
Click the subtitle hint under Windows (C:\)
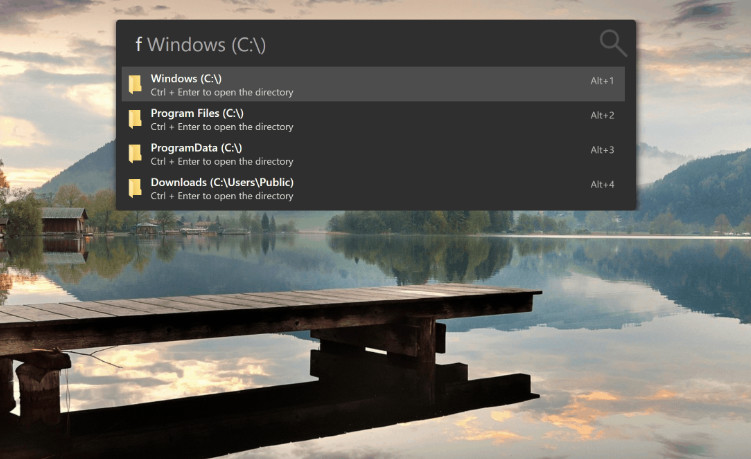[x=222, y=92]
